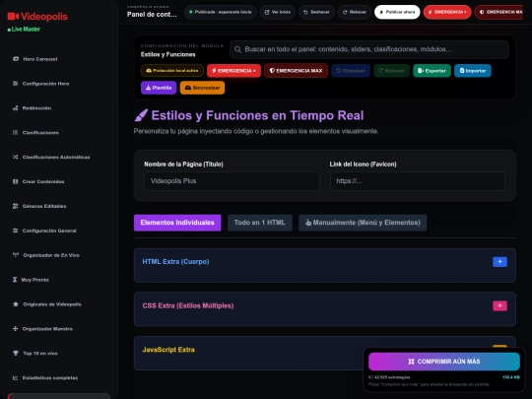Click the Configuración General sliders icon
The width and height of the screenshot is (532, 399).
pos(15,231)
